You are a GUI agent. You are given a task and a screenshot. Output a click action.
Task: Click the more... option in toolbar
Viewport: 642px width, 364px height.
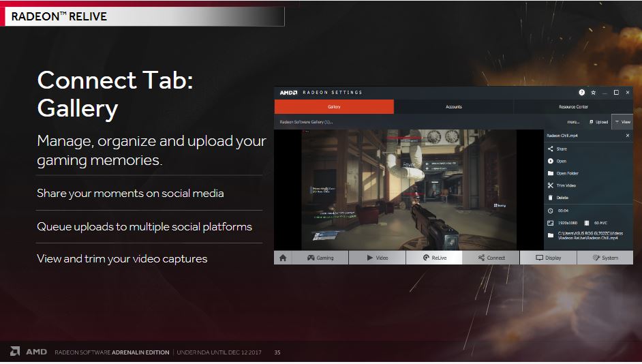tap(573, 122)
